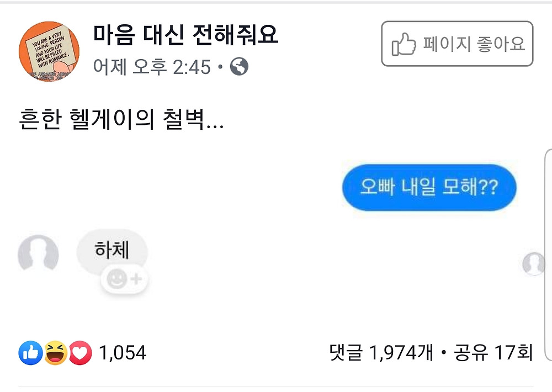Click the laughing Haha reaction icon
552x392 pixels.
(x=56, y=353)
